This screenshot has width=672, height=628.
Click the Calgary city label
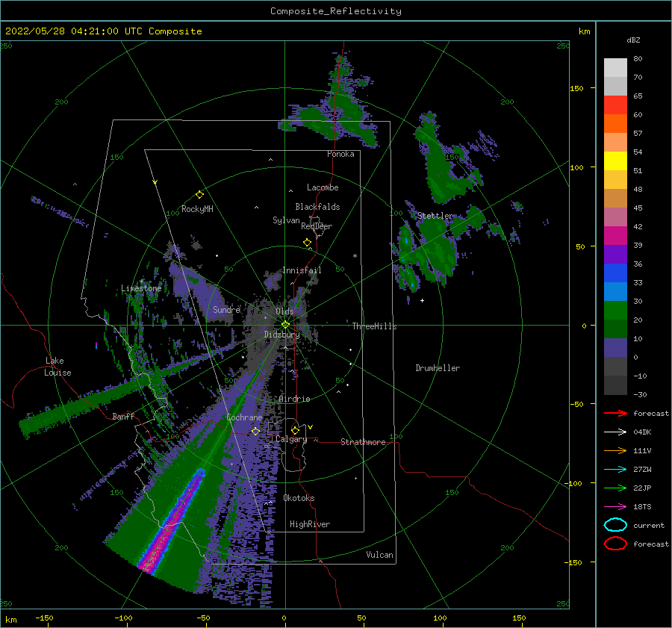291,439
